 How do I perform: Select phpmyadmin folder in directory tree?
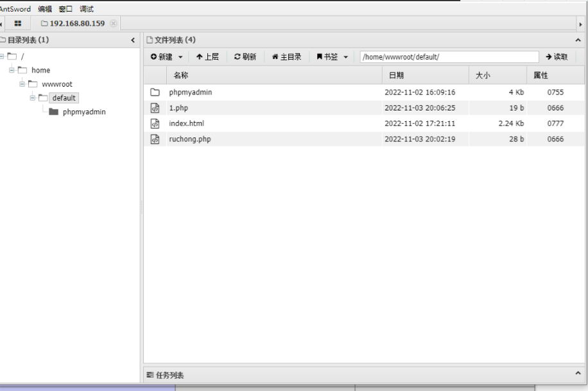click(x=84, y=112)
